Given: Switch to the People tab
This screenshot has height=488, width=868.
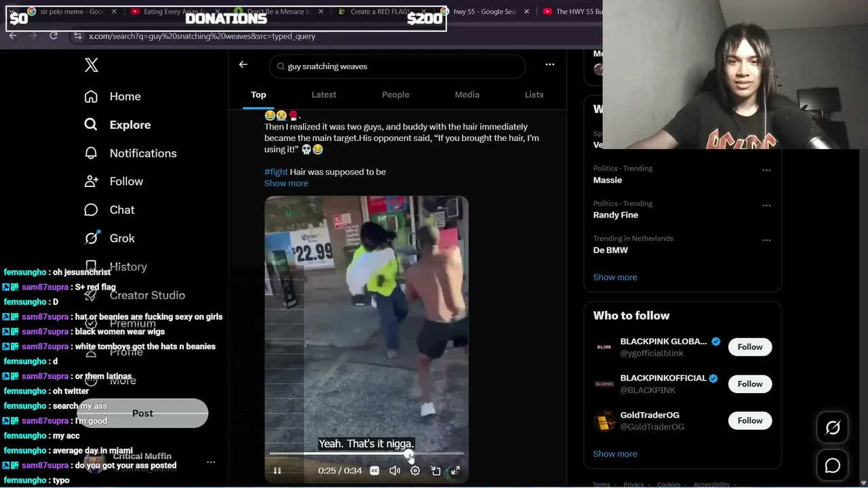Looking at the screenshot, I should (395, 95).
